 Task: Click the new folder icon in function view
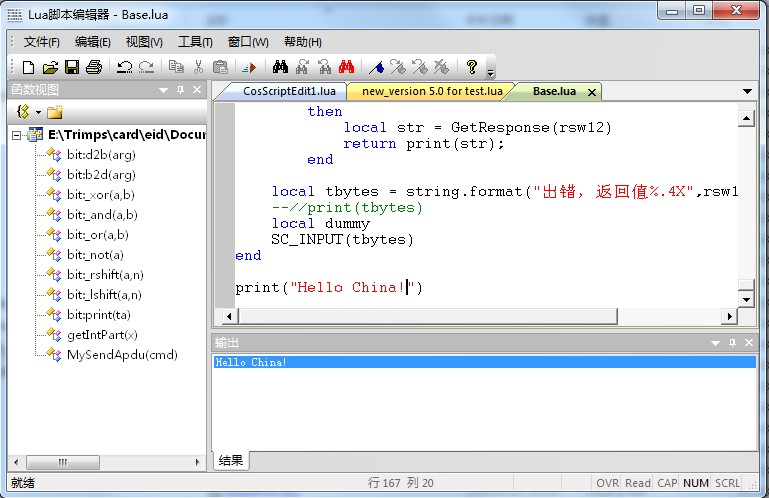tap(55, 112)
